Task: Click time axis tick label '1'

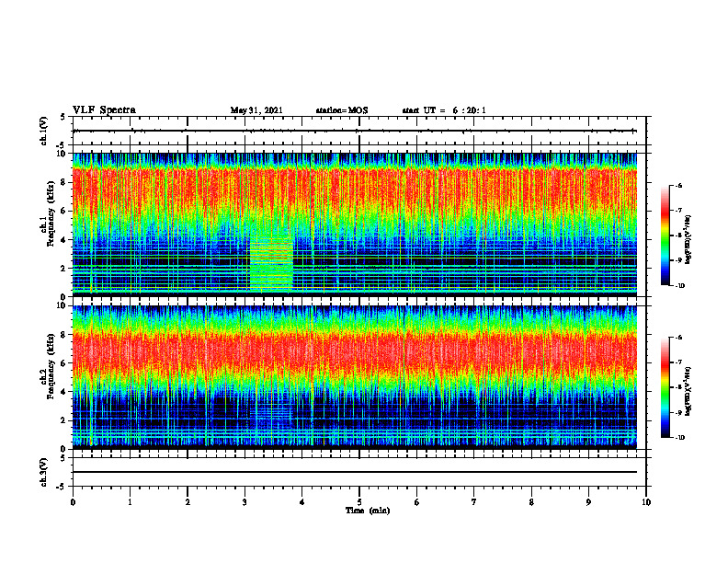Action: (130, 502)
